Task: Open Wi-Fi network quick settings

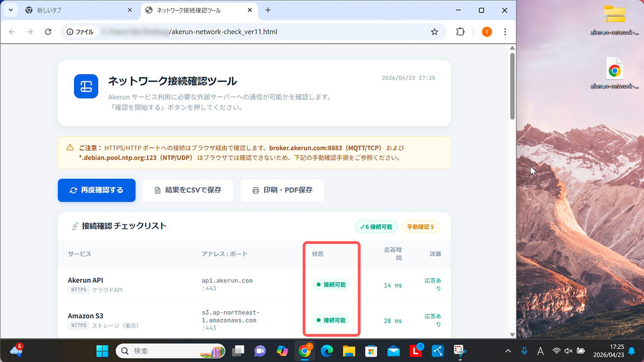Action: 557,351
